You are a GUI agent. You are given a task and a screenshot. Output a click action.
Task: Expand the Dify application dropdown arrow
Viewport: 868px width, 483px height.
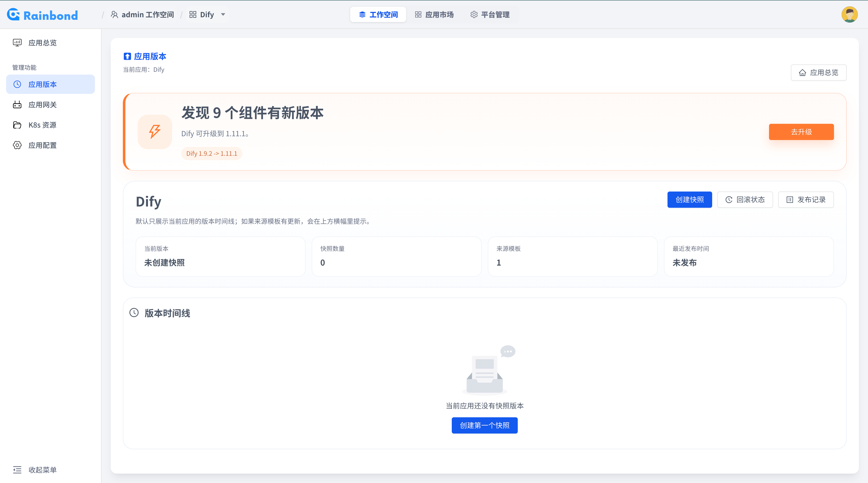coord(223,14)
